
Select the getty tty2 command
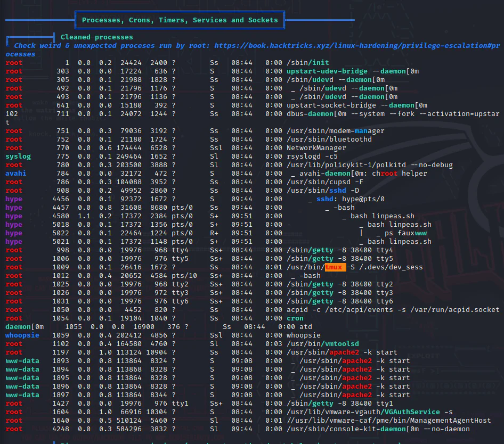pos(340,284)
